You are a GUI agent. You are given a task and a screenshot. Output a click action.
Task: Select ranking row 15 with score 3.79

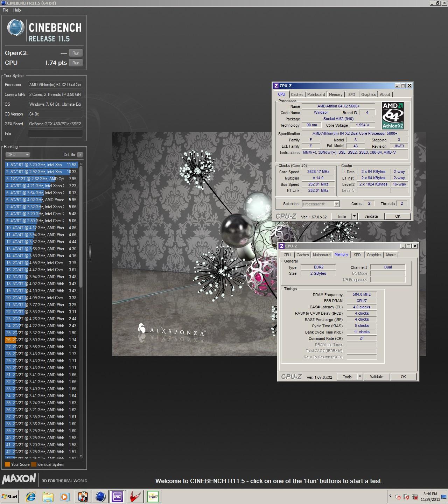[41, 263]
